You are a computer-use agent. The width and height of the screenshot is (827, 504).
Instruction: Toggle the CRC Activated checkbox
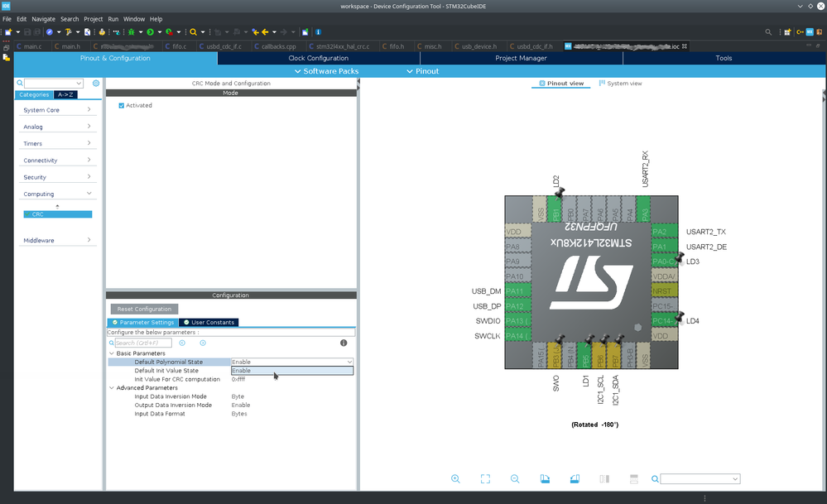[x=122, y=105]
